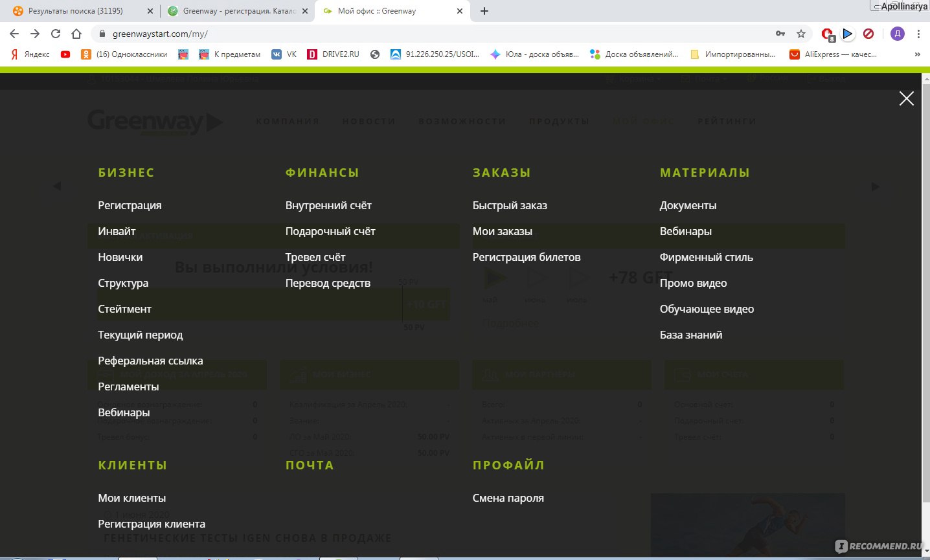Open Яндекс bookmark
This screenshot has height=560, width=930.
click(x=30, y=54)
